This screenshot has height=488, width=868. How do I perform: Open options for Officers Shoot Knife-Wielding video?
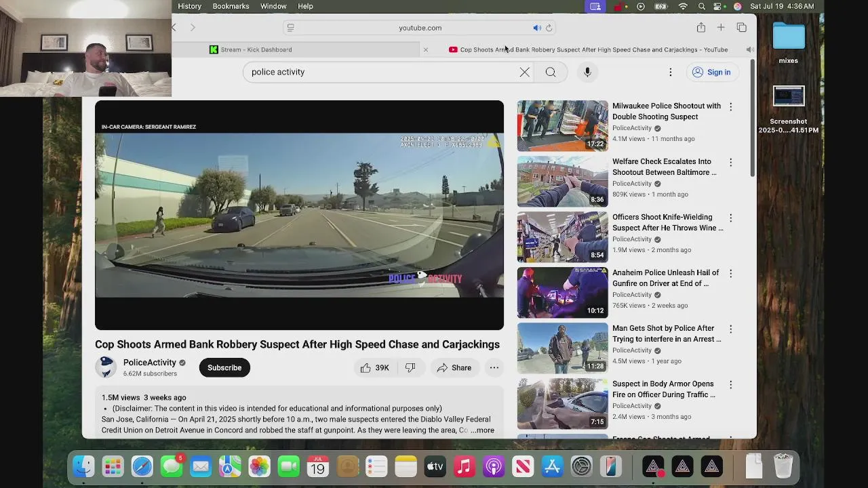pos(730,218)
